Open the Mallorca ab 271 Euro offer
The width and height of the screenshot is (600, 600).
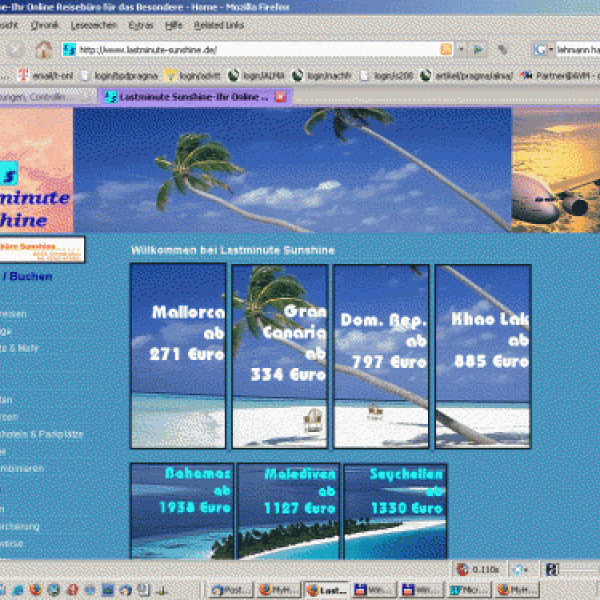tap(178, 356)
